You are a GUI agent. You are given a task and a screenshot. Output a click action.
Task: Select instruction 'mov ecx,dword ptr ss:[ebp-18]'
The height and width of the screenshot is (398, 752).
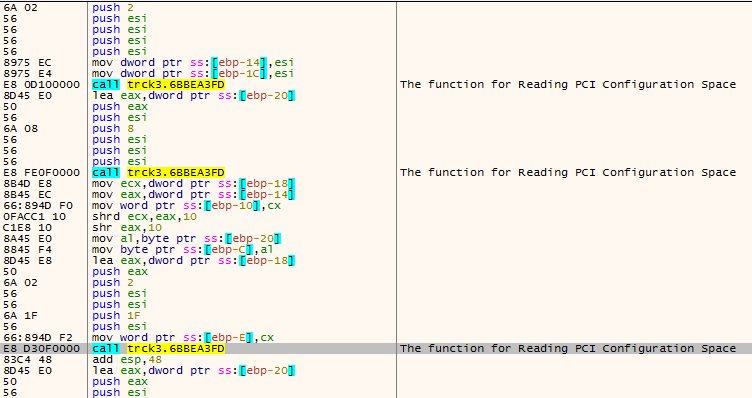click(193, 184)
